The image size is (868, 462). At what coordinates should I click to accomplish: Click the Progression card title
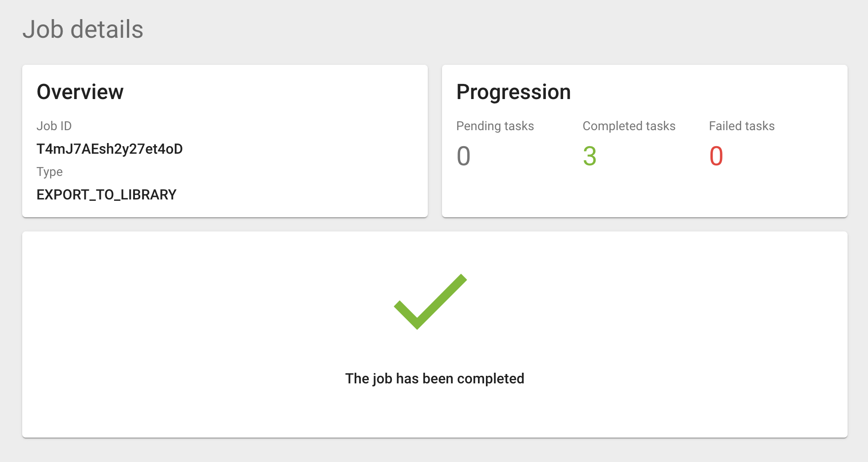(x=513, y=92)
